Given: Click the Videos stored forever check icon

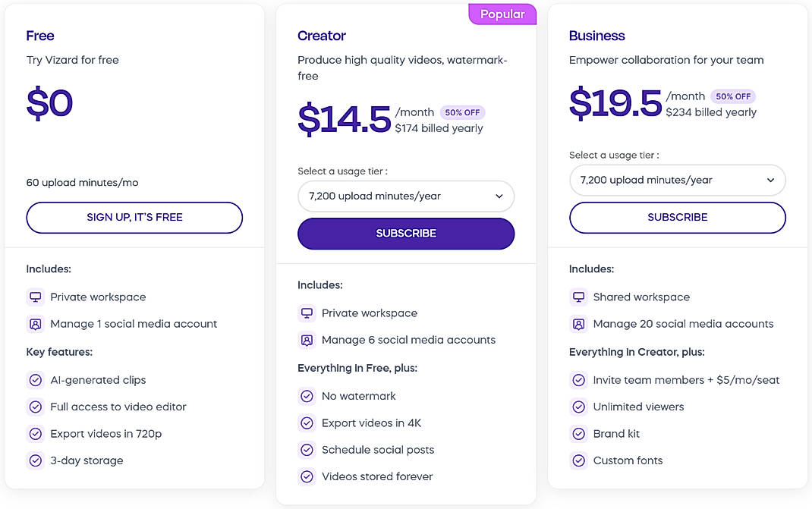Looking at the screenshot, I should pos(307,476).
